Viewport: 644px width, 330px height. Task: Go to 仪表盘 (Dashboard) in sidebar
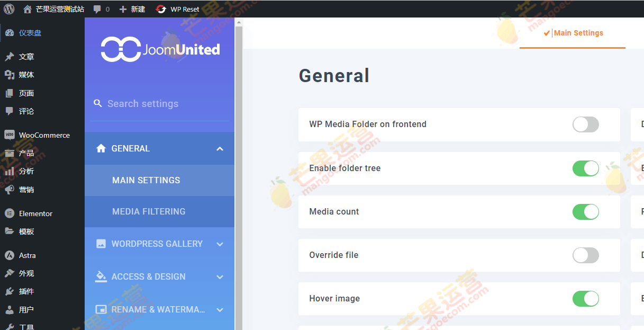(x=30, y=33)
